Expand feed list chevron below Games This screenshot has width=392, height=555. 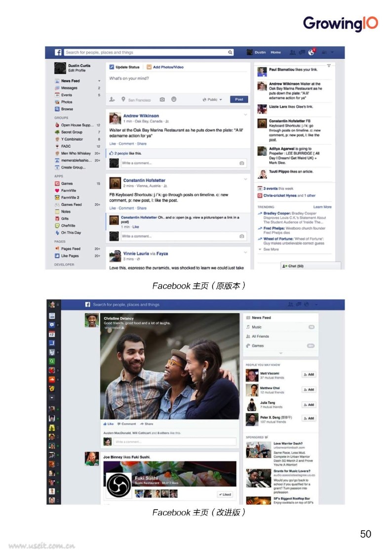(x=280, y=353)
